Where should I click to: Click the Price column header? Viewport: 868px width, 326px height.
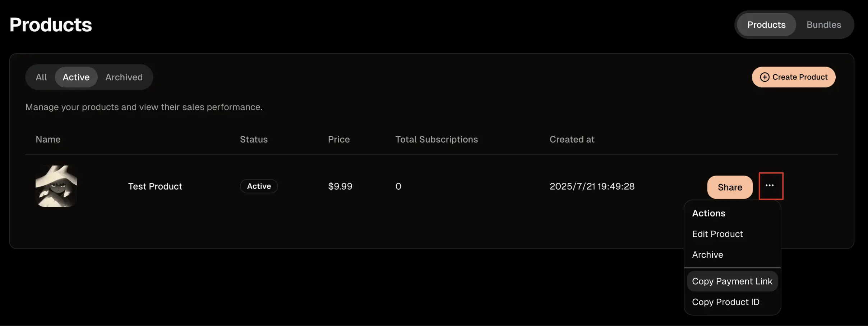(338, 139)
